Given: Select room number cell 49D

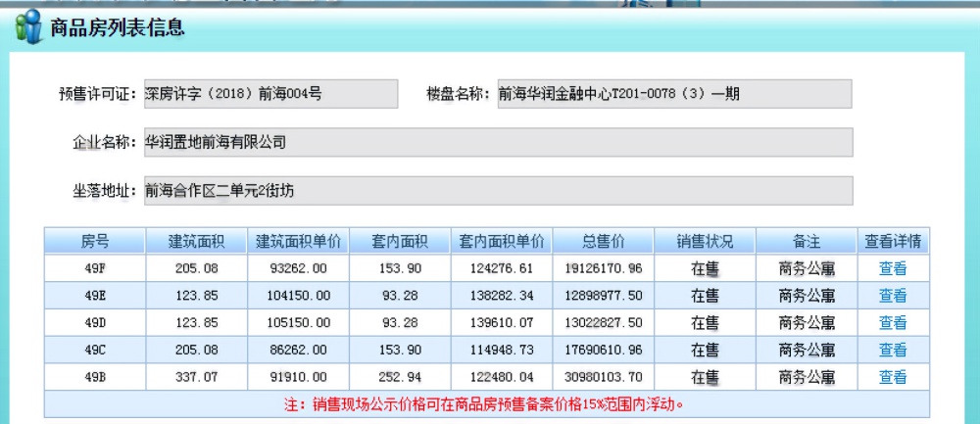Looking at the screenshot, I should pos(95,323).
